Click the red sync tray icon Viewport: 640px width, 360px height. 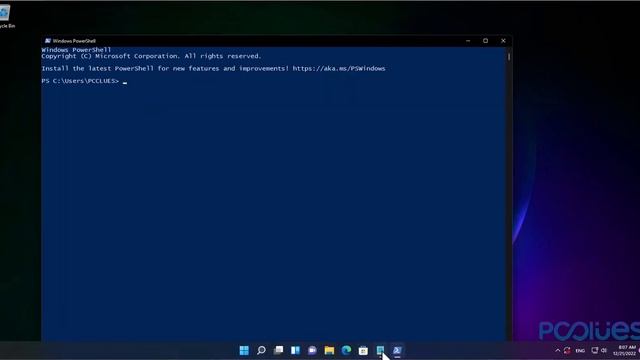coord(567,350)
